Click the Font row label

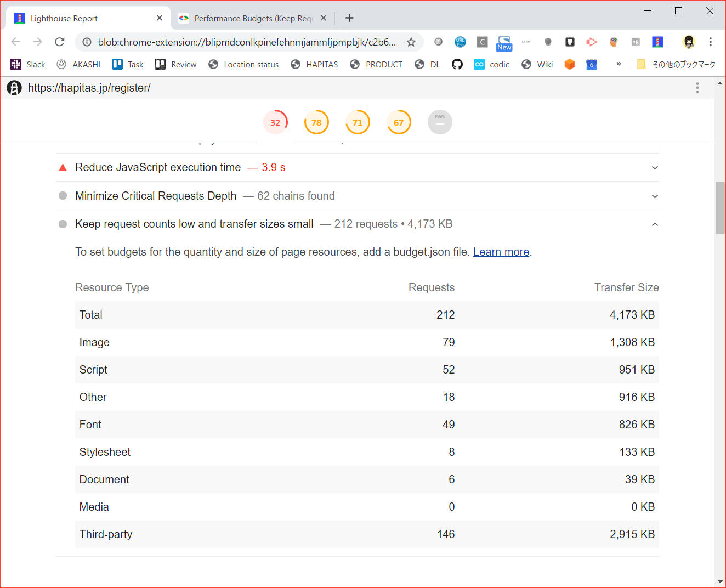pos(90,425)
